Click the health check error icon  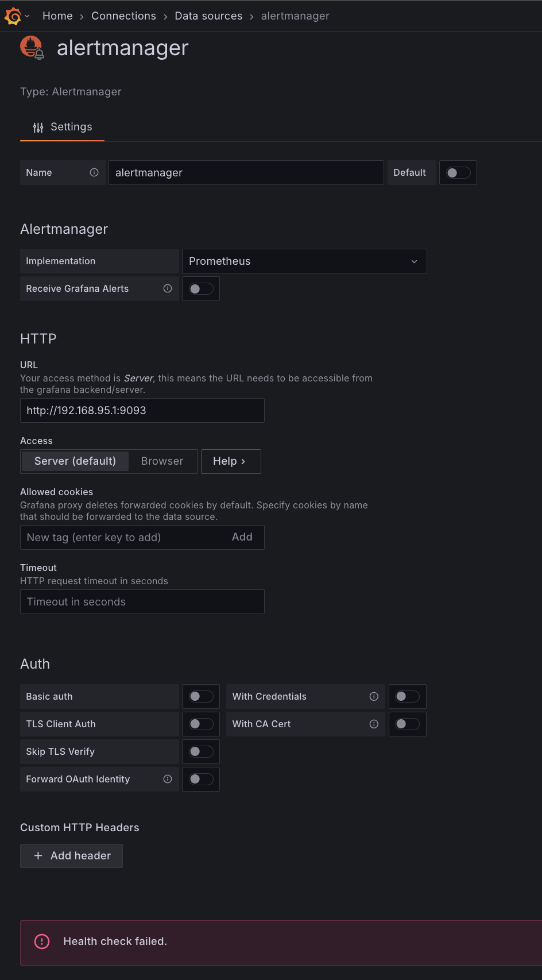(42, 941)
